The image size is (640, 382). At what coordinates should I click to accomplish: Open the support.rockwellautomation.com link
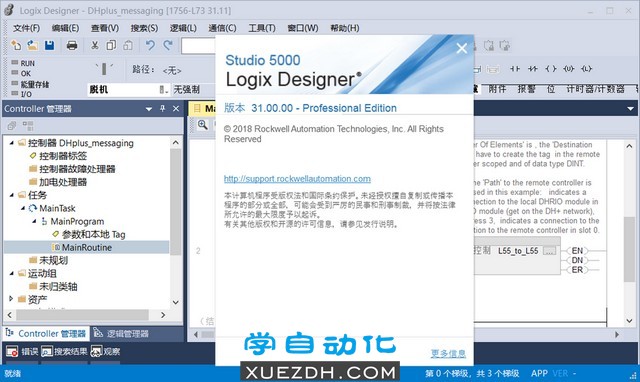(x=297, y=179)
